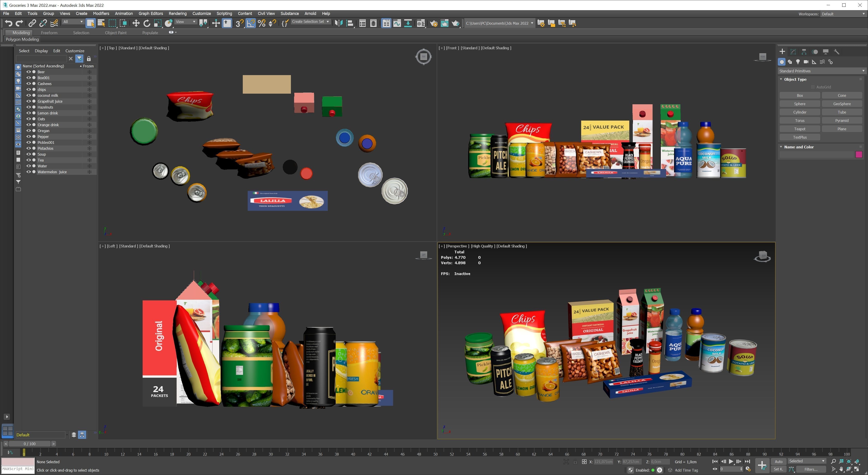Select the Cameras category icon
Screen dimensions: 868x475
pyautogui.click(x=806, y=62)
